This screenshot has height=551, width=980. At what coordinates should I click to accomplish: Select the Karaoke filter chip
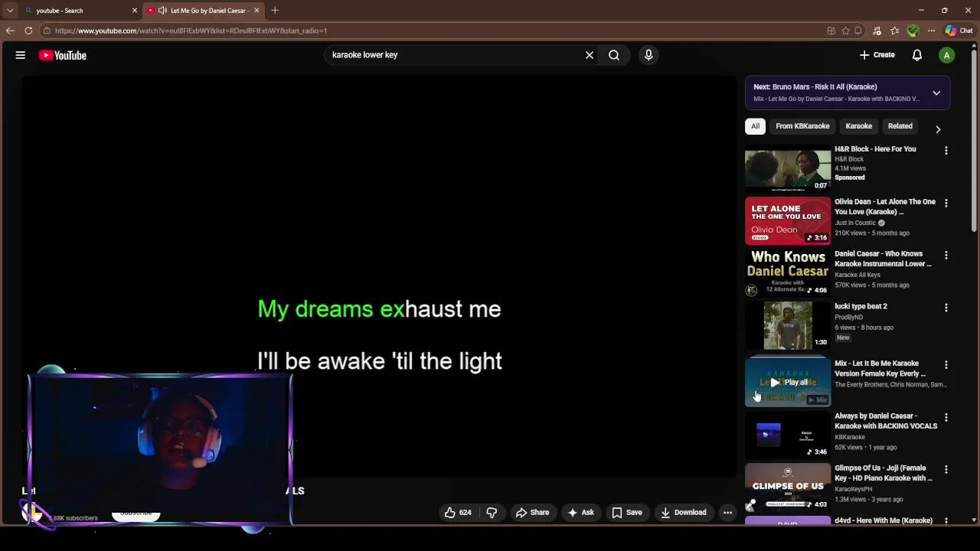858,126
